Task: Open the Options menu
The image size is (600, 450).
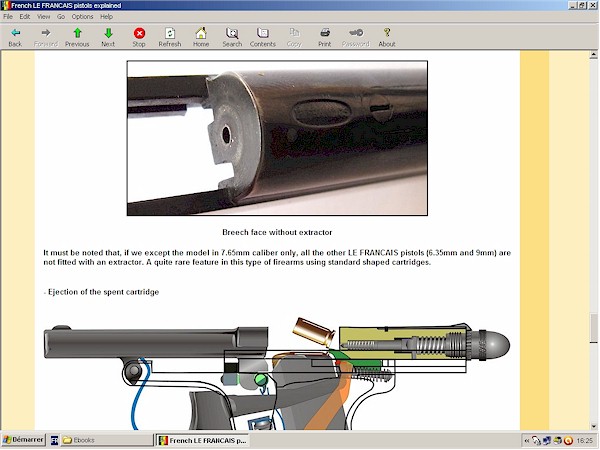Action: 82,16
